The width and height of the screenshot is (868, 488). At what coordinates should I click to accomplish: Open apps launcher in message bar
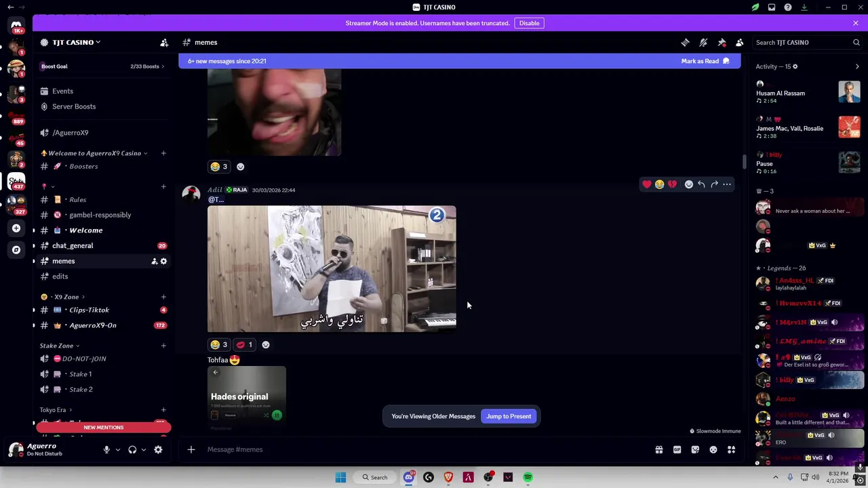click(732, 449)
